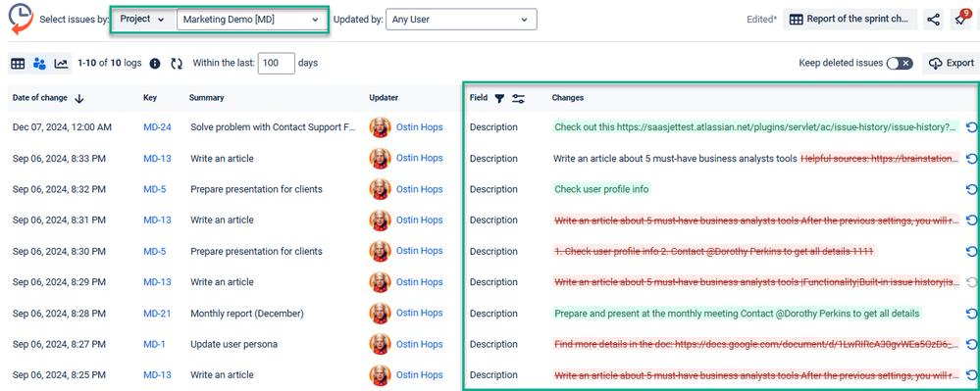Click greyed restore icon in 8:29 PM row
This screenshot has height=391, width=980.
[x=971, y=281]
